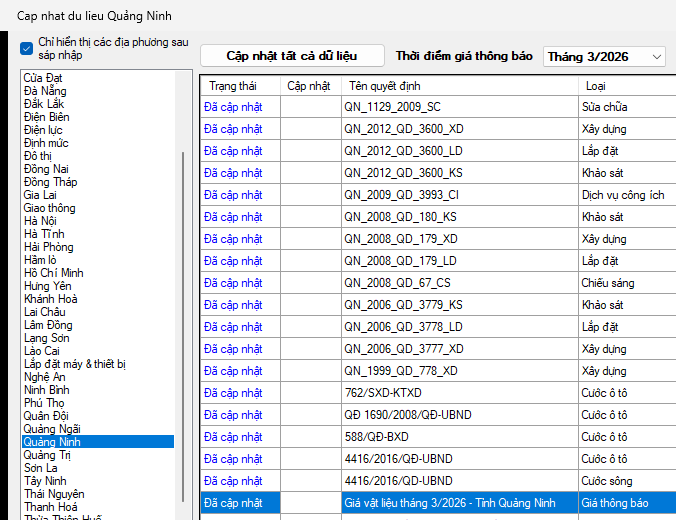Click 'Đã cập nhật' for 588/QĐ-BXD row

pos(233,437)
